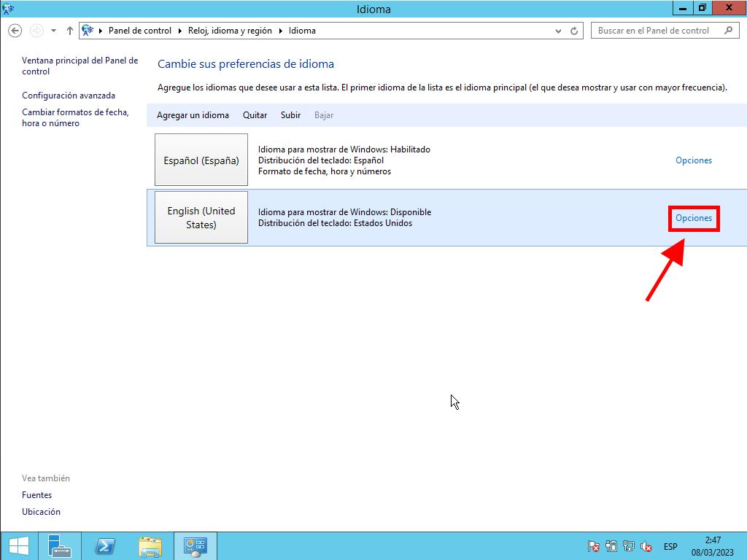Select the Español (España) language tile

pos(201,160)
